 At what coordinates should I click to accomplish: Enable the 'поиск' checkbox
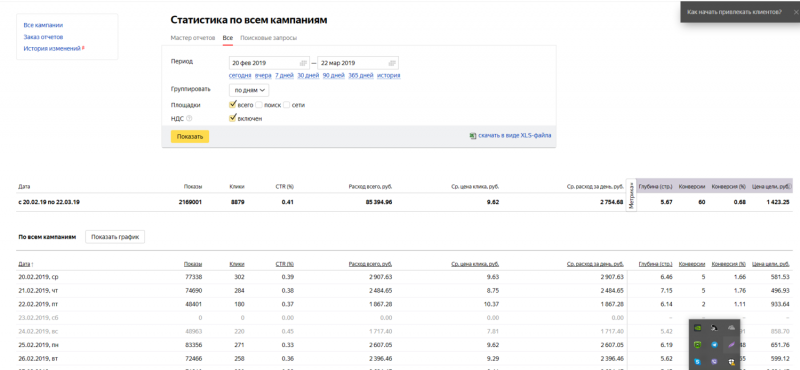(259, 105)
